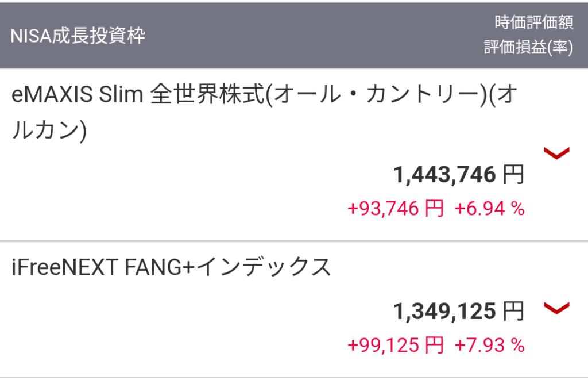Open the iFreeNEXT FANG+インデックス fund name
Viewport: 588px width, 380px height.
point(172,268)
